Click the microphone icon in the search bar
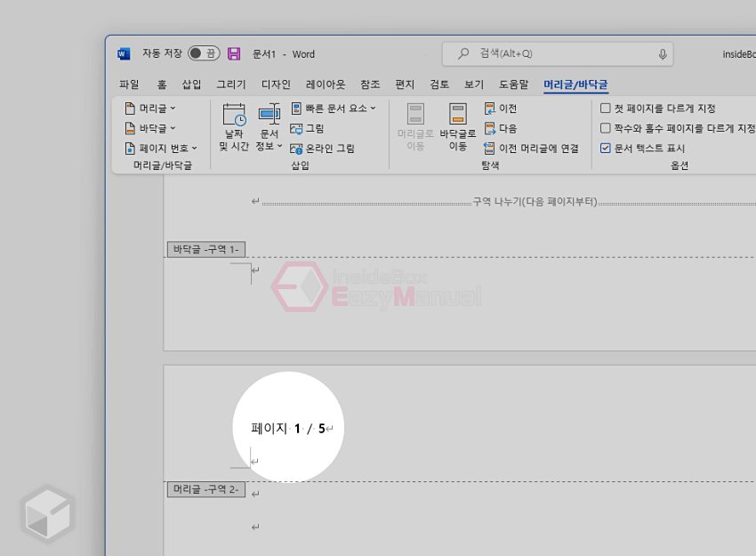 (662, 53)
